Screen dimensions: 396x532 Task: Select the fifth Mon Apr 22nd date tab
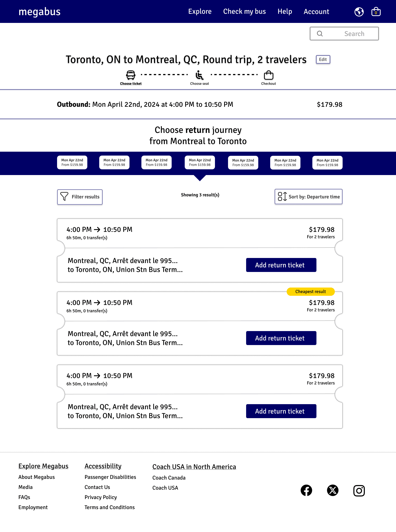(243, 163)
